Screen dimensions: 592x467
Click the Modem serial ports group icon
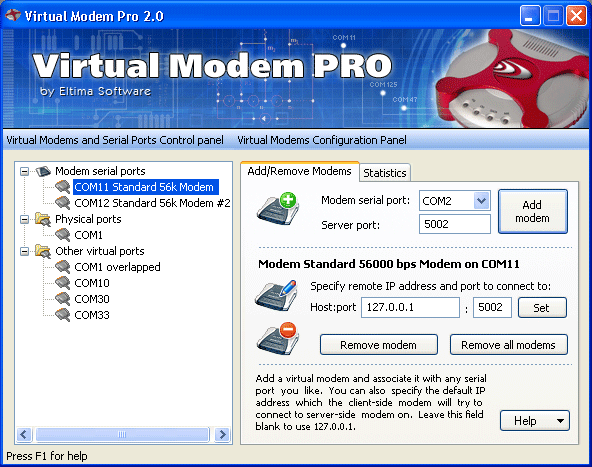coord(43,171)
